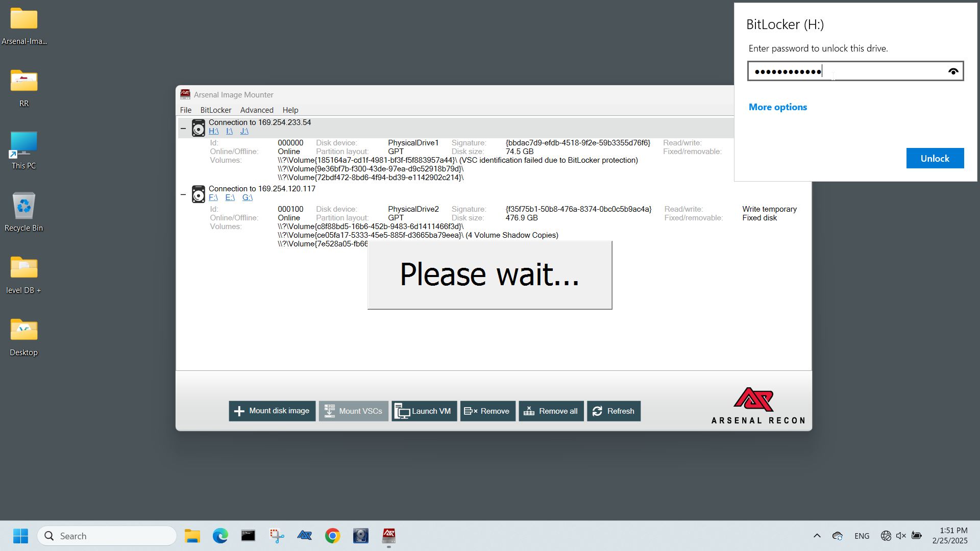Select volume c8f88bd5-16b6 row
Image resolution: width=980 pixels, height=551 pixels.
tap(371, 227)
